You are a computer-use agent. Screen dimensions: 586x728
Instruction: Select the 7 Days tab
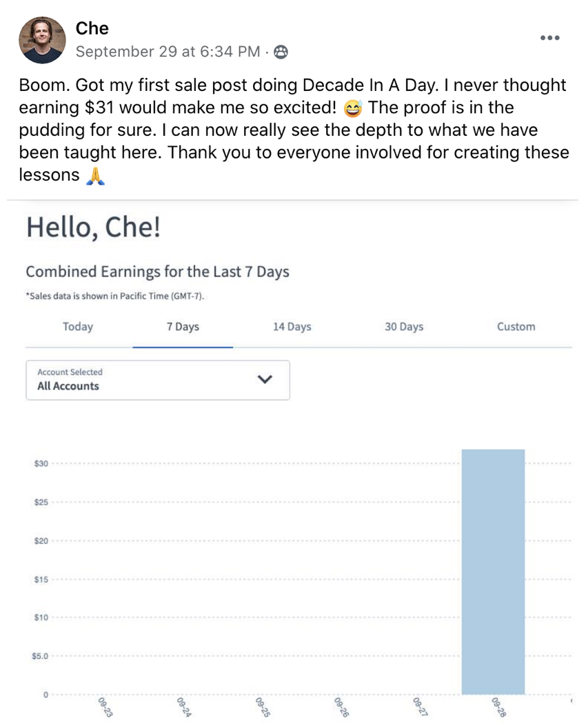(183, 327)
